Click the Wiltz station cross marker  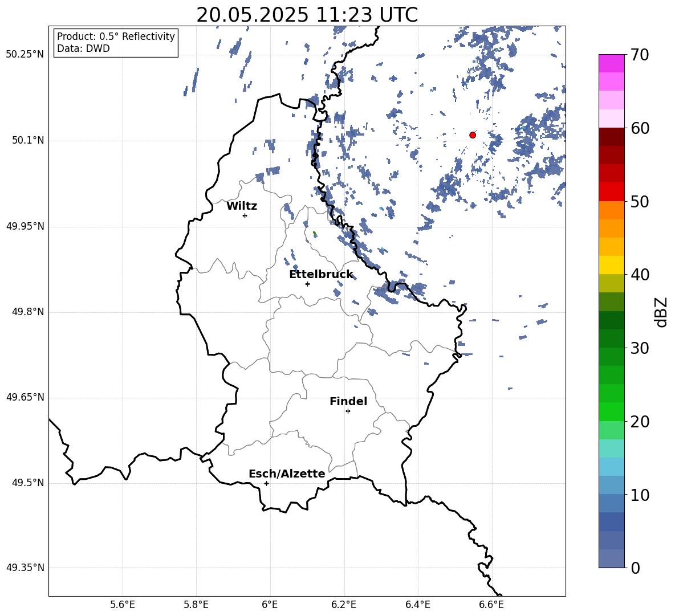[245, 215]
